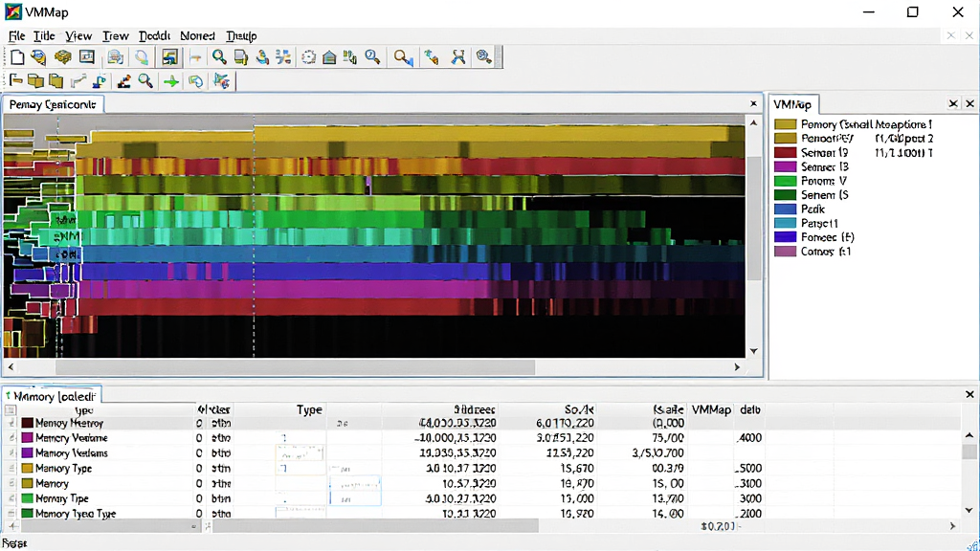Viewport: 980px width, 551px height.
Task: Open the Nomed menu
Action: (197, 36)
